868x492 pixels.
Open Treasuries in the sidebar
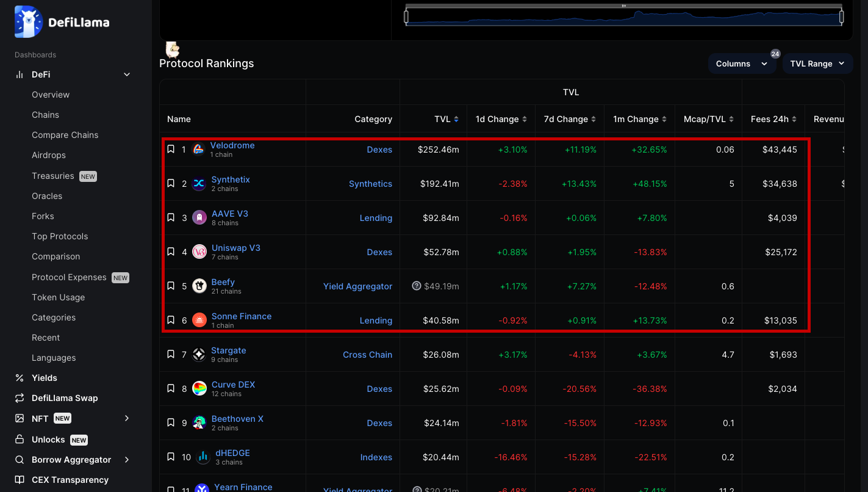(52, 176)
